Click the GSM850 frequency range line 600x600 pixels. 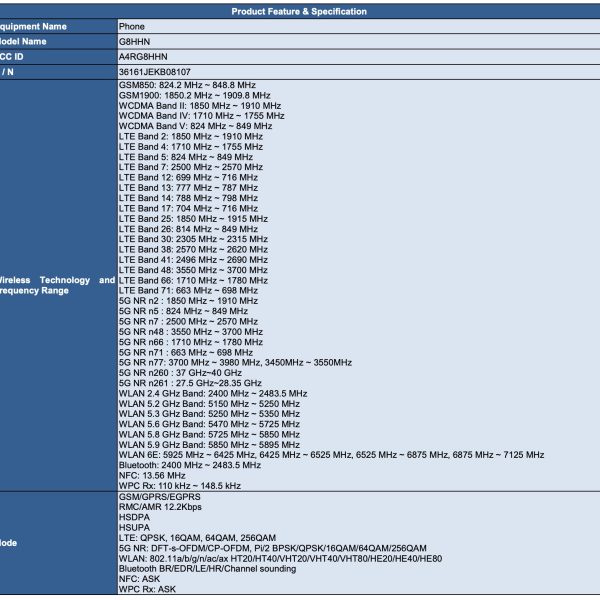[x=187, y=86]
